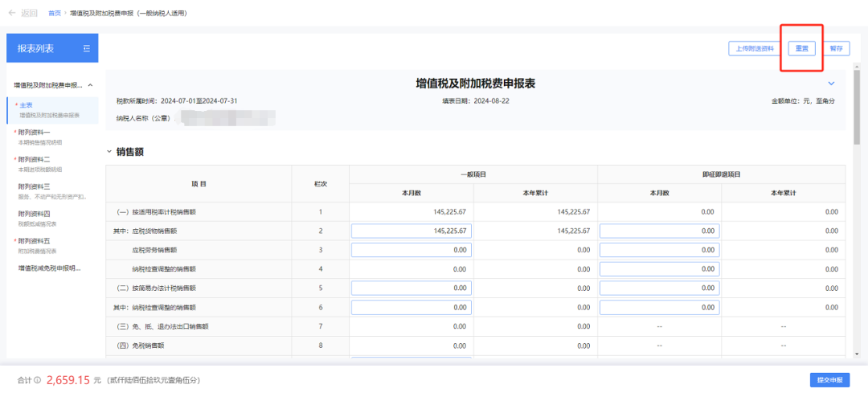868x401 pixels.
Task: Click the scrollbar down arrow
Action: click(857, 354)
